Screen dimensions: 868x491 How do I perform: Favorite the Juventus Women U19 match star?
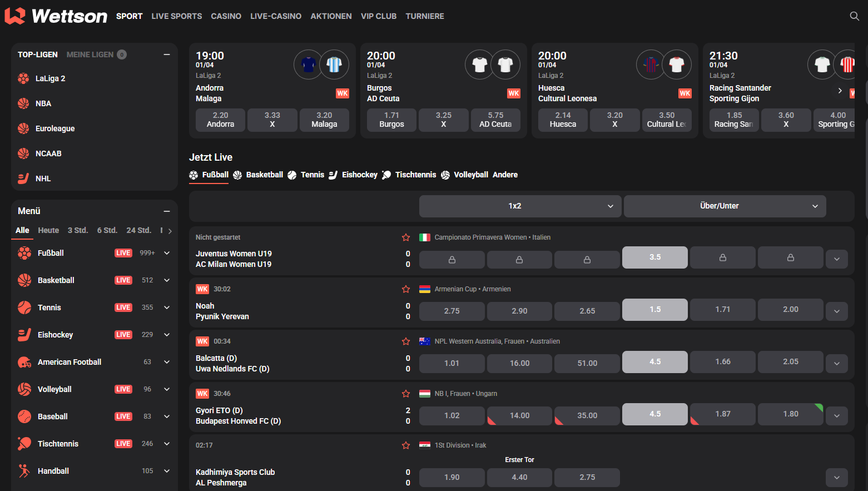406,237
